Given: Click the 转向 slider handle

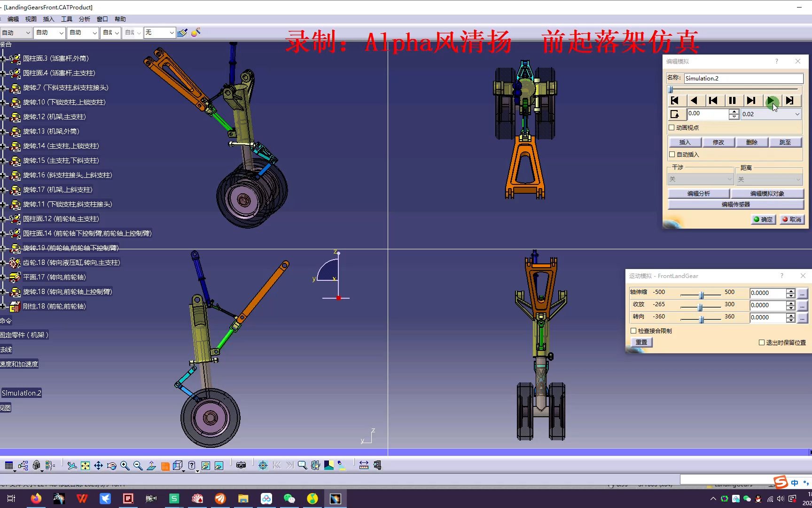Looking at the screenshot, I should (702, 319).
